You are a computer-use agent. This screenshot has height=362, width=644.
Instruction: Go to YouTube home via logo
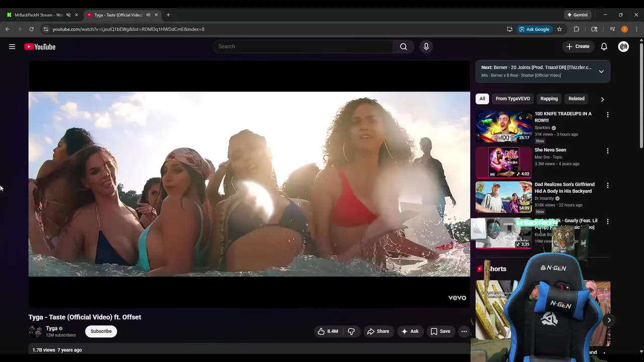coord(40,47)
